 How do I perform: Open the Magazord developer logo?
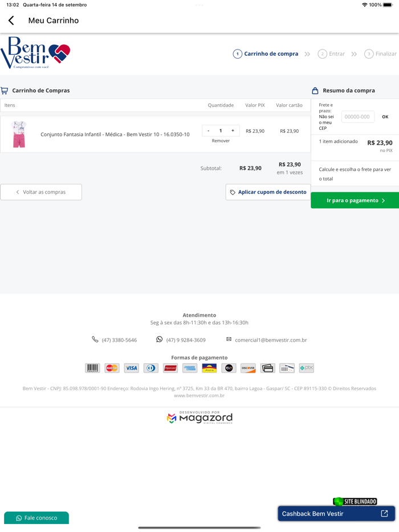199,418
